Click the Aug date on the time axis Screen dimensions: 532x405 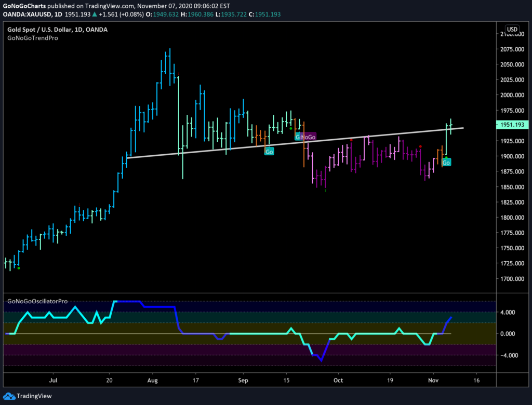pyautogui.click(x=152, y=381)
